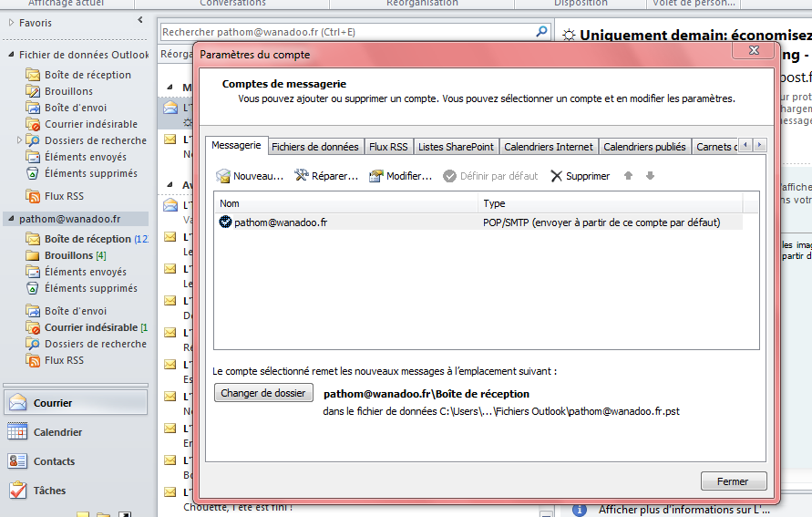Screen dimensions: 812x517
Task: Click POP/SMTP type cell
Action: coord(601,222)
